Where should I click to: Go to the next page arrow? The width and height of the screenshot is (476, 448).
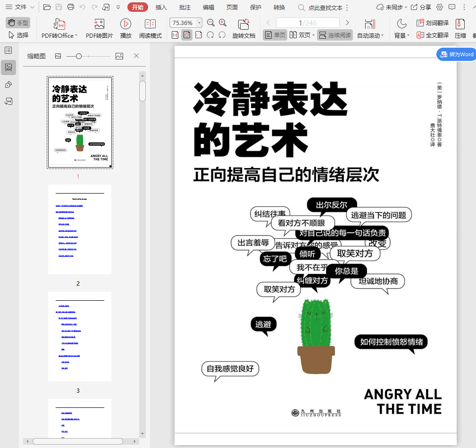347,23
